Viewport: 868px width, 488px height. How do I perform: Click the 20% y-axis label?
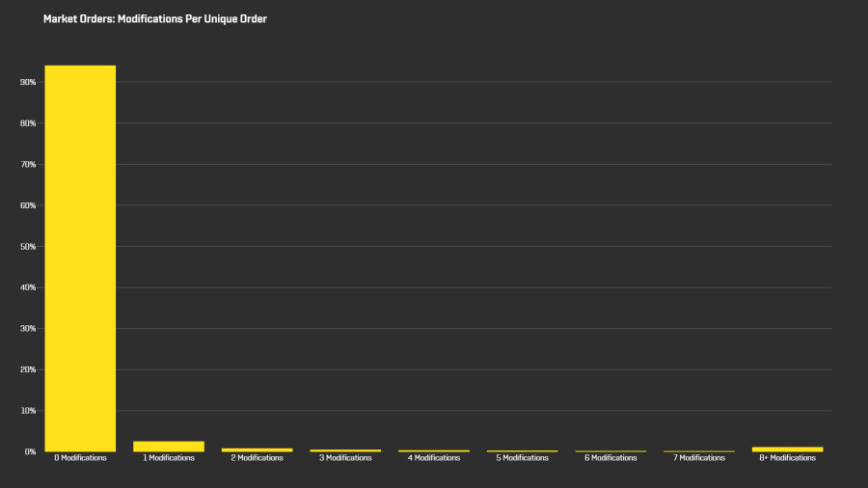pyautogui.click(x=28, y=369)
